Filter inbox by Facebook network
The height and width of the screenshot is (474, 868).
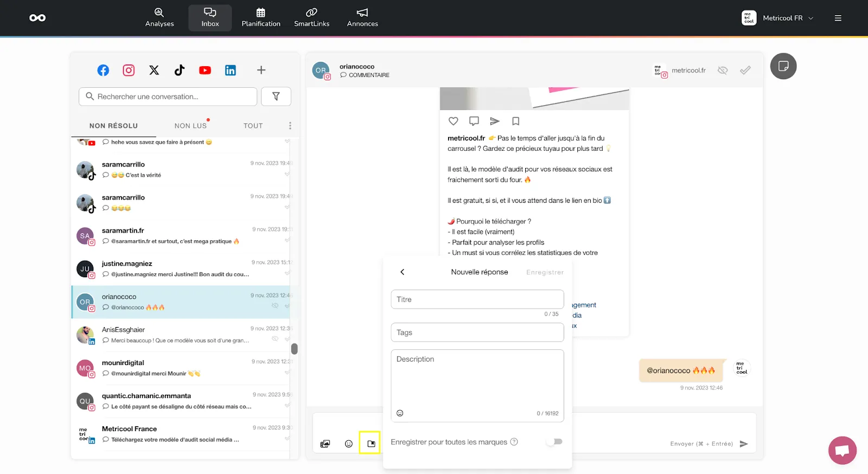(x=103, y=71)
